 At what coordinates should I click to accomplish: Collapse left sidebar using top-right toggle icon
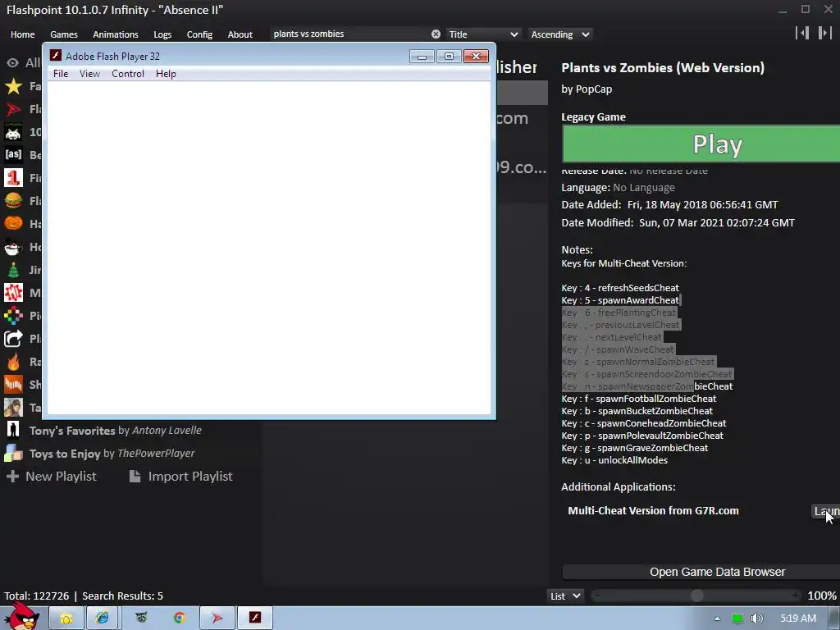coord(802,33)
